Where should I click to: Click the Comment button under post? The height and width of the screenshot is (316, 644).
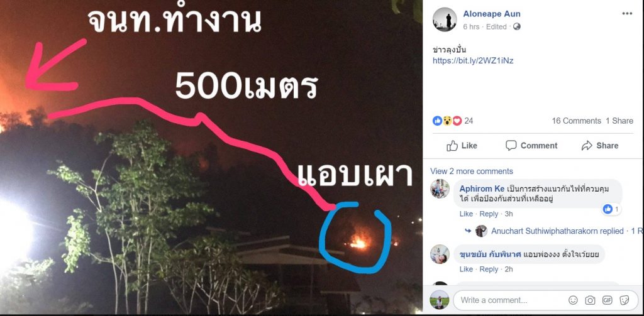[531, 146]
